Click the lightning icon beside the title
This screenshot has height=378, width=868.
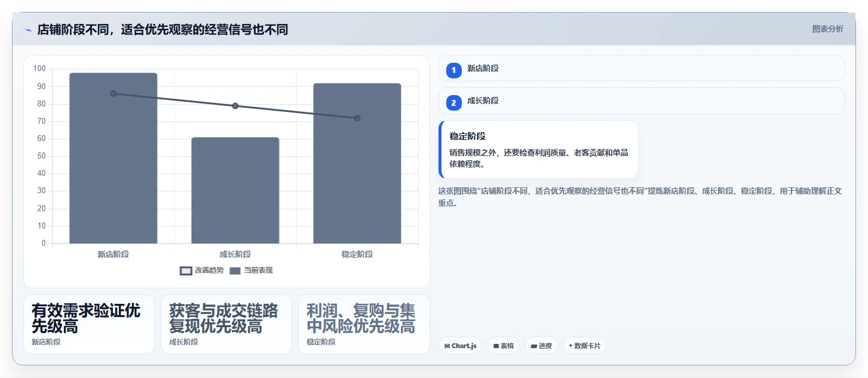[x=28, y=30]
